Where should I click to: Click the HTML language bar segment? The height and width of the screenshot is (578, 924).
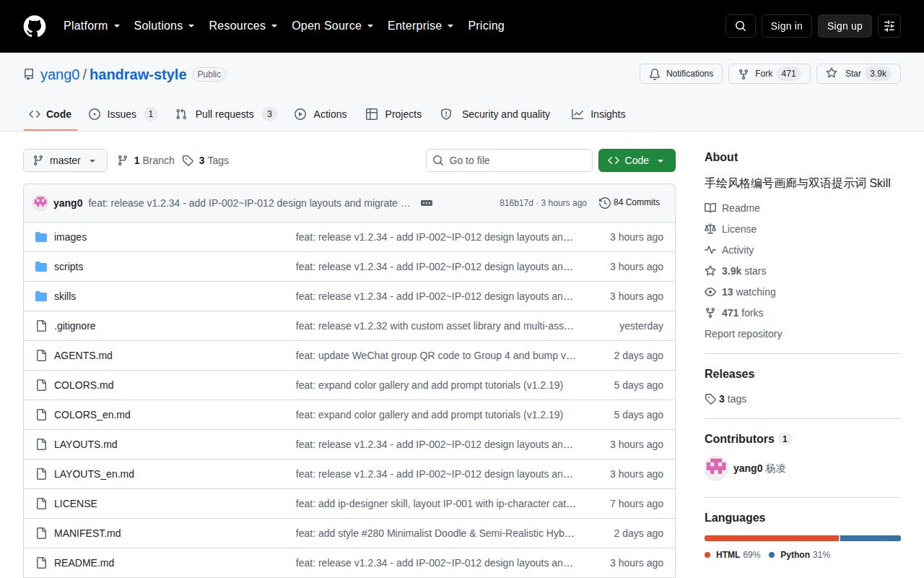(772, 538)
